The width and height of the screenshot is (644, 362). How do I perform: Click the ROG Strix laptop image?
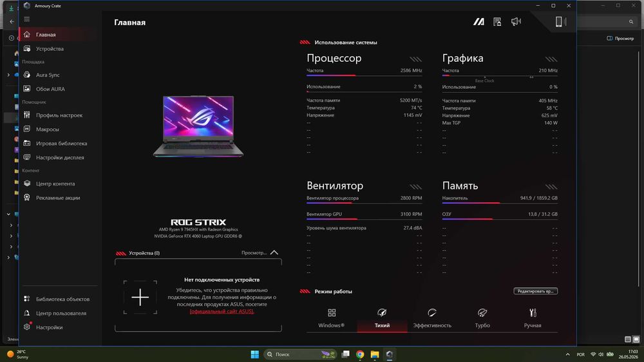[x=198, y=126]
